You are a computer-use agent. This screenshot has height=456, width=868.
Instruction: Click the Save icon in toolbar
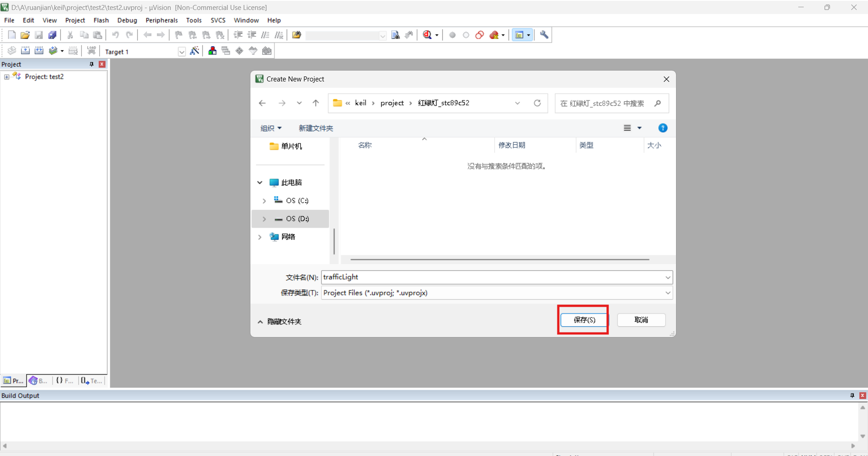[38, 35]
